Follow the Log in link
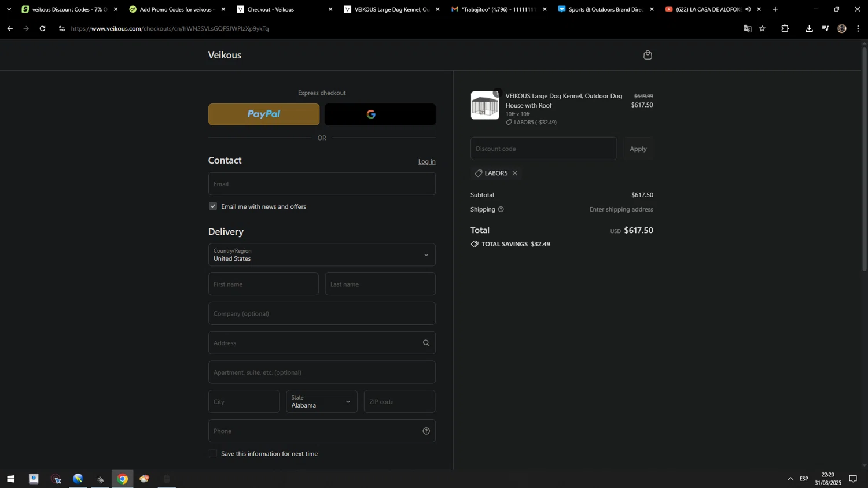 coord(427,162)
